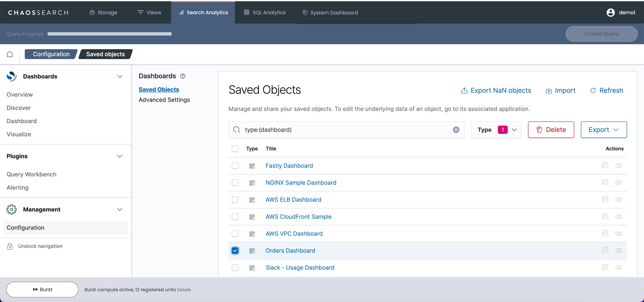
Task: Inspect the Orders Dashboard object
Action: point(605,250)
